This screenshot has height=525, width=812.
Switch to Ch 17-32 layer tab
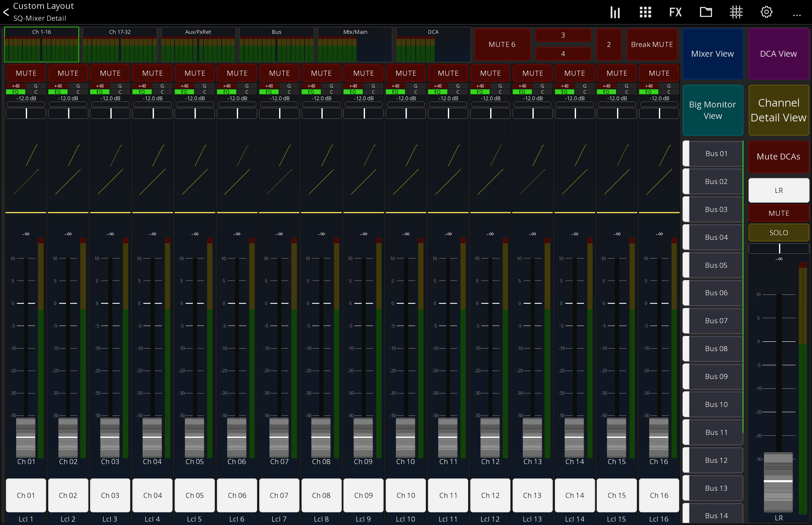pyautogui.click(x=120, y=44)
